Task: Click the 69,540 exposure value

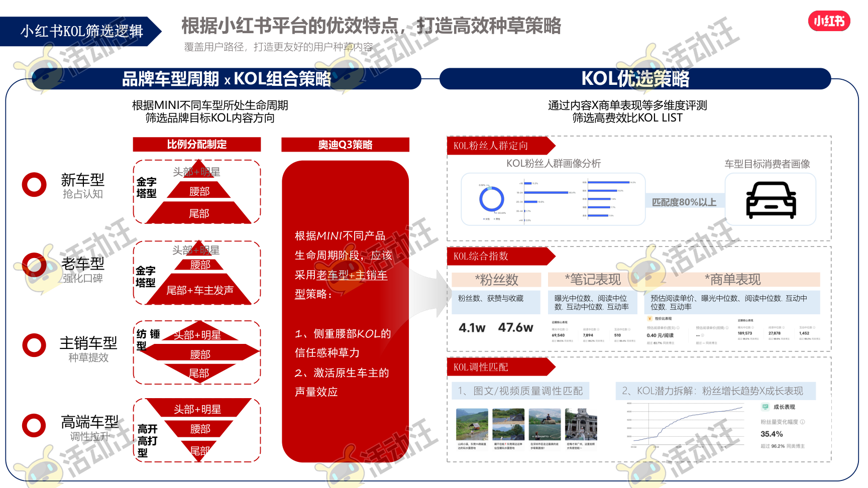Action: tap(558, 335)
